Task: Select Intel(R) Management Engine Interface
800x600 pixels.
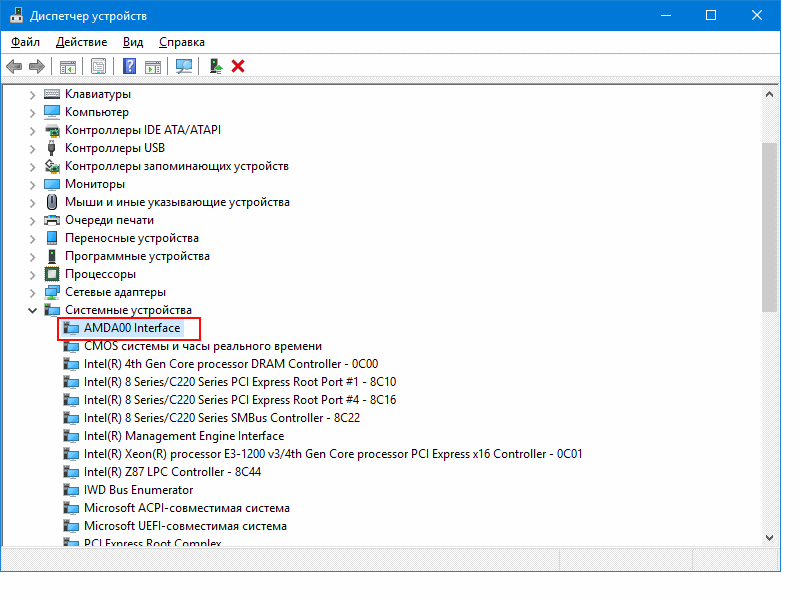Action: point(184,436)
